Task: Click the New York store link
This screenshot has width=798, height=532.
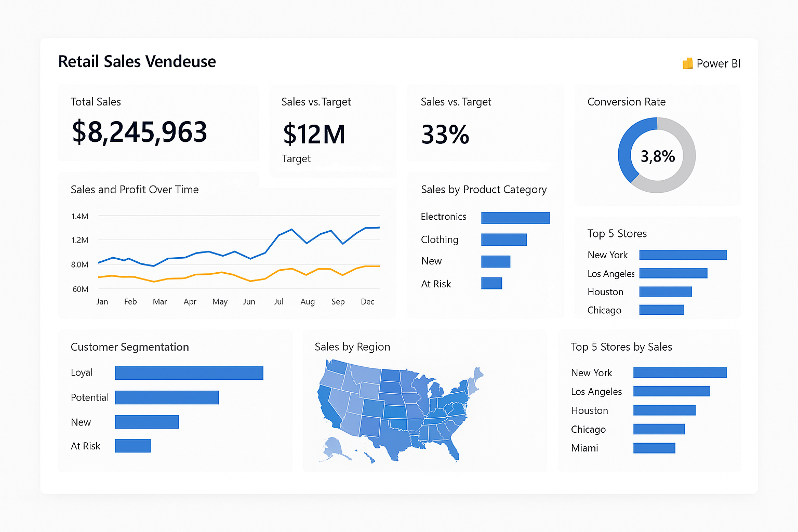Action: pyautogui.click(x=608, y=255)
